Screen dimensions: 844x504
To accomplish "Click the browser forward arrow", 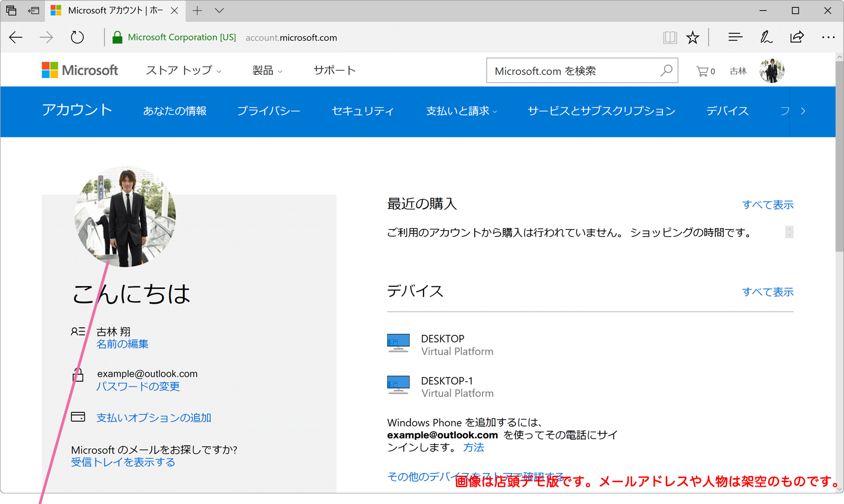I will 46,37.
